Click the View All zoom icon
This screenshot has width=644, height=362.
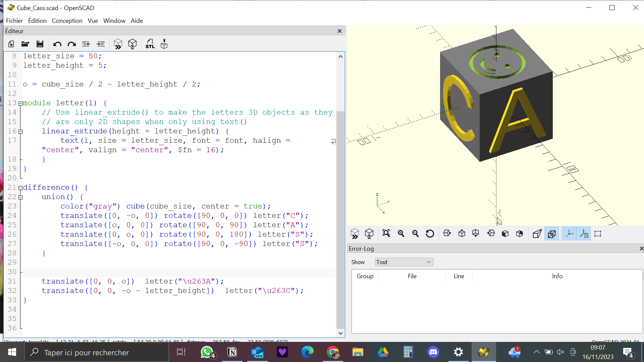tap(386, 234)
